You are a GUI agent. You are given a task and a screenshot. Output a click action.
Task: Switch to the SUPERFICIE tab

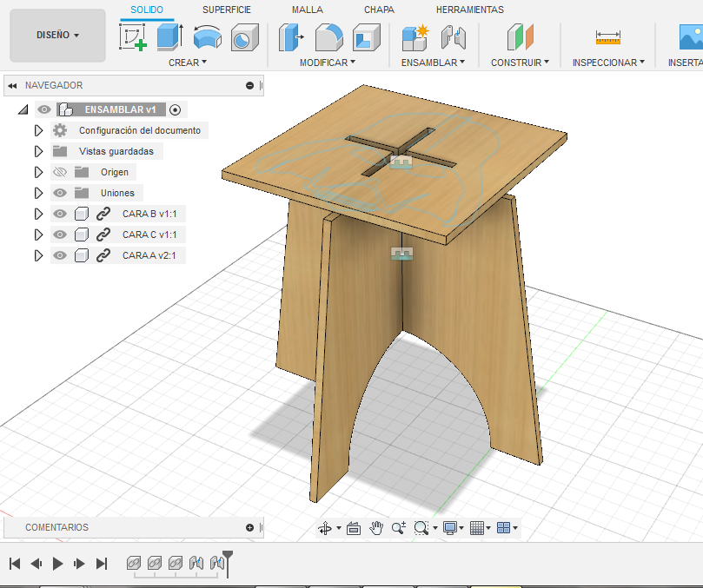click(x=227, y=10)
